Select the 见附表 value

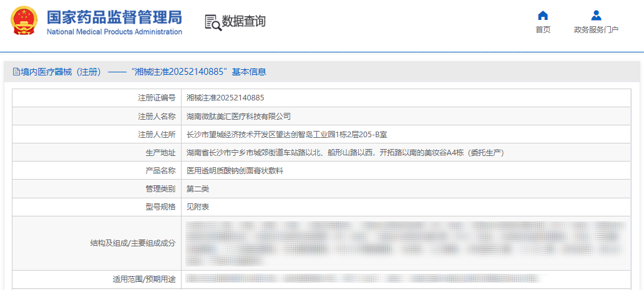coord(198,207)
